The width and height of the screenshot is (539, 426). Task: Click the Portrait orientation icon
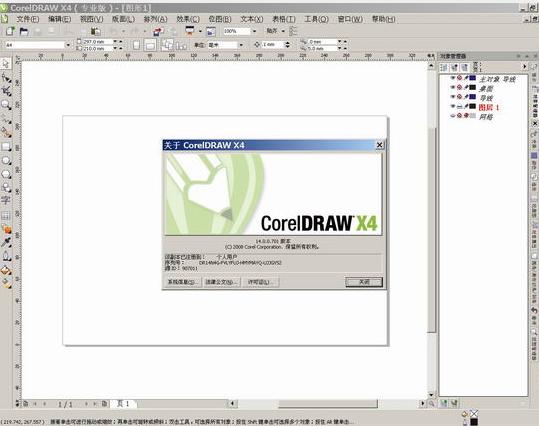tap(136, 45)
